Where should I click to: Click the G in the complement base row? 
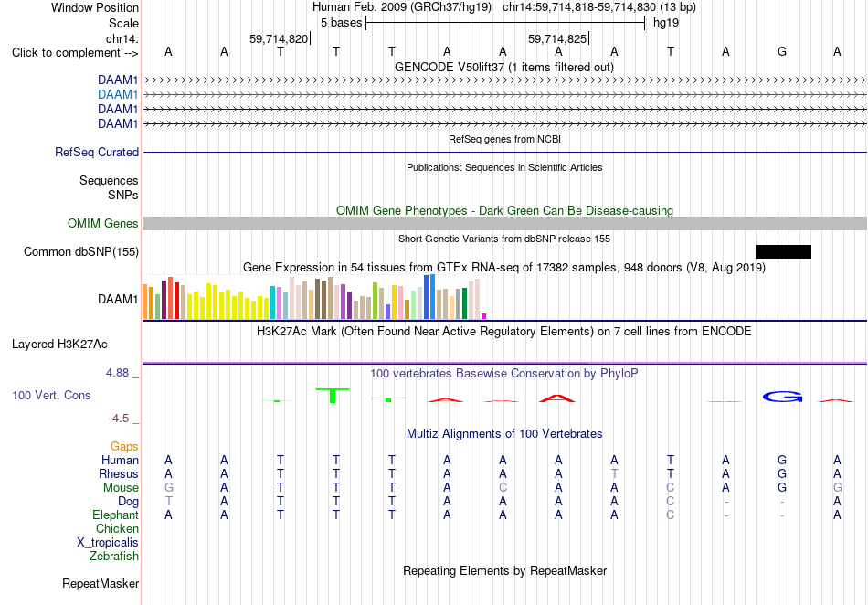click(781, 52)
